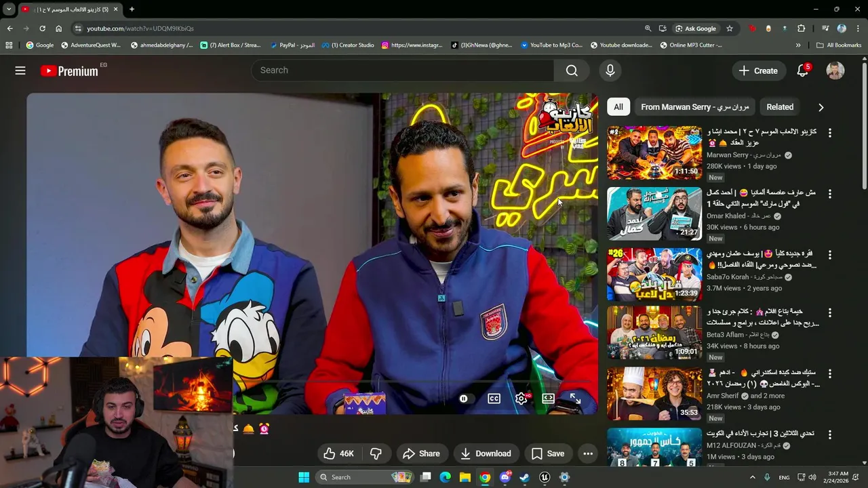
Task: Open the new tab plus button
Action: click(x=132, y=9)
